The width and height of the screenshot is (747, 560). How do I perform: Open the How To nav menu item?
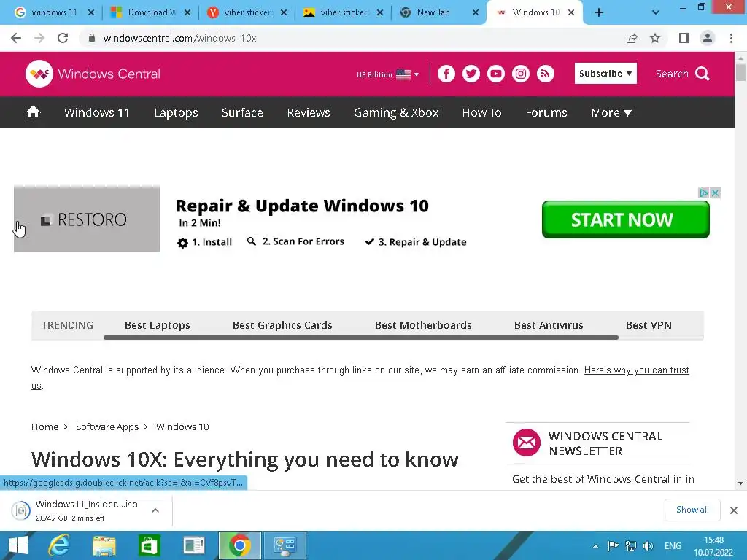481,112
